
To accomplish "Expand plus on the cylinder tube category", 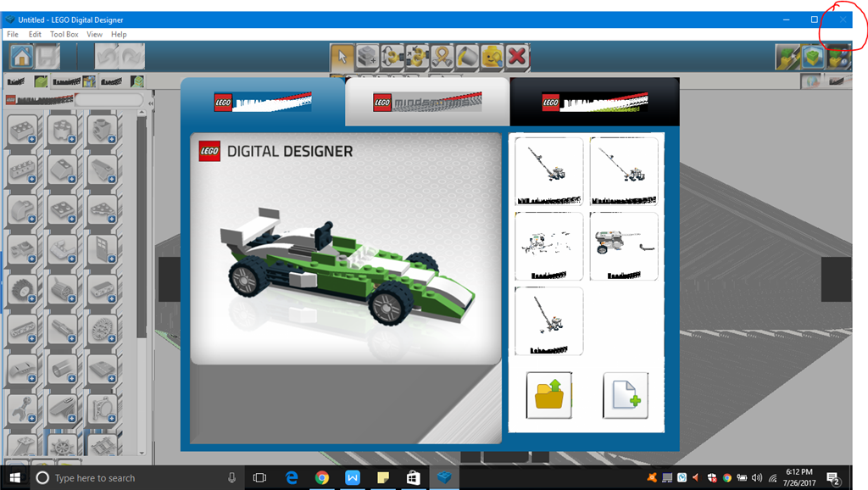I will point(72,378).
